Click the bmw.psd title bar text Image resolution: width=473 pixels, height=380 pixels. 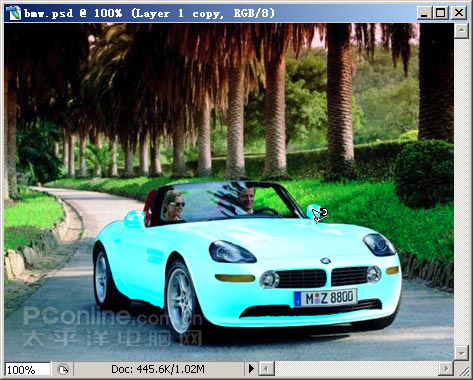click(149, 13)
